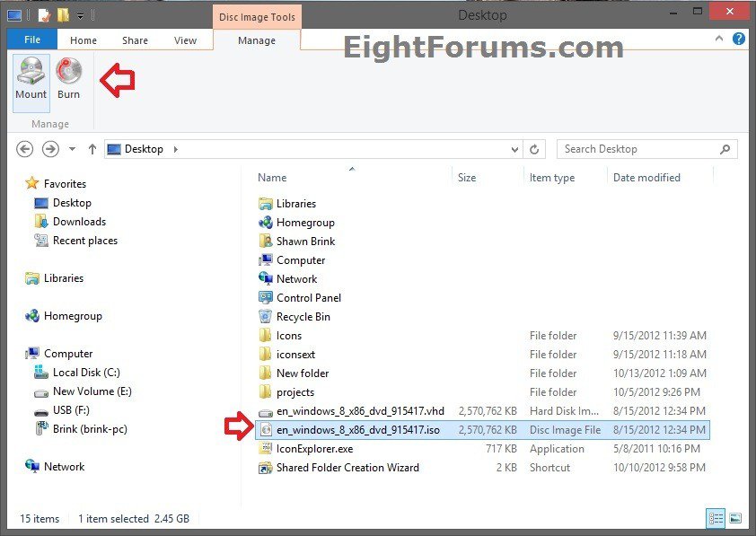Switch to large icons view button
The height and width of the screenshot is (536, 756).
click(x=735, y=518)
